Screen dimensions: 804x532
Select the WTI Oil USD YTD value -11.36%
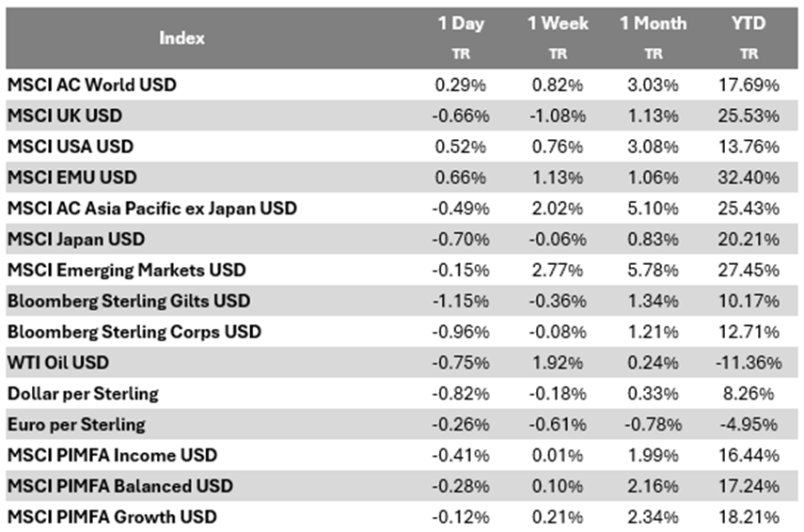click(x=747, y=363)
